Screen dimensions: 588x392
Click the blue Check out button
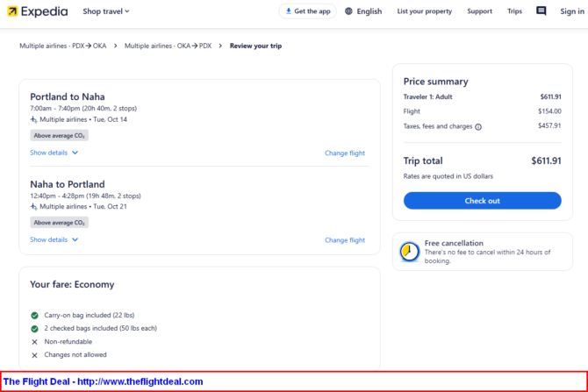[x=483, y=201]
